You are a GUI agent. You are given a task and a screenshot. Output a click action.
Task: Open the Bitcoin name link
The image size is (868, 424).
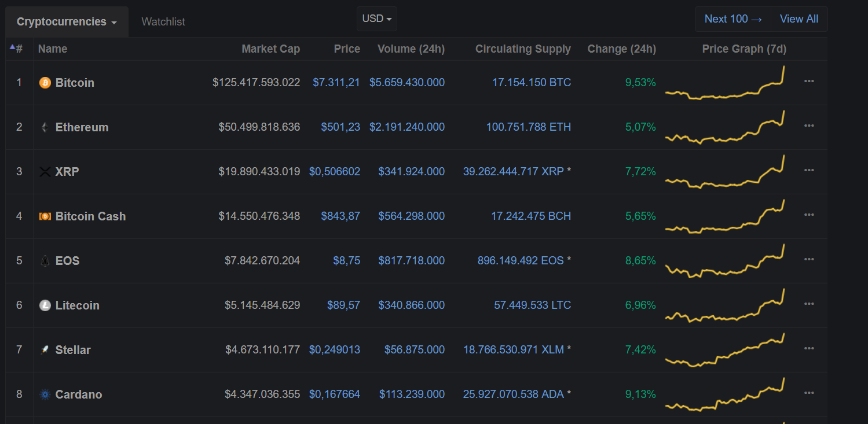[75, 83]
